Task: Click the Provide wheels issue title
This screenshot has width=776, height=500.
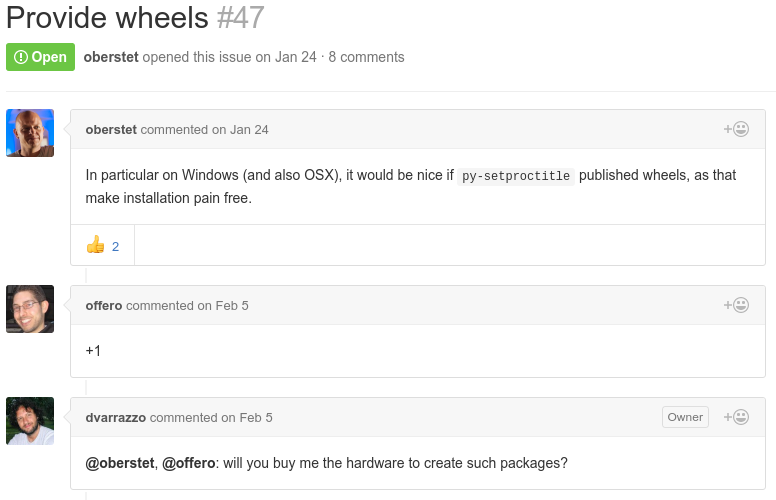Action: point(107,18)
